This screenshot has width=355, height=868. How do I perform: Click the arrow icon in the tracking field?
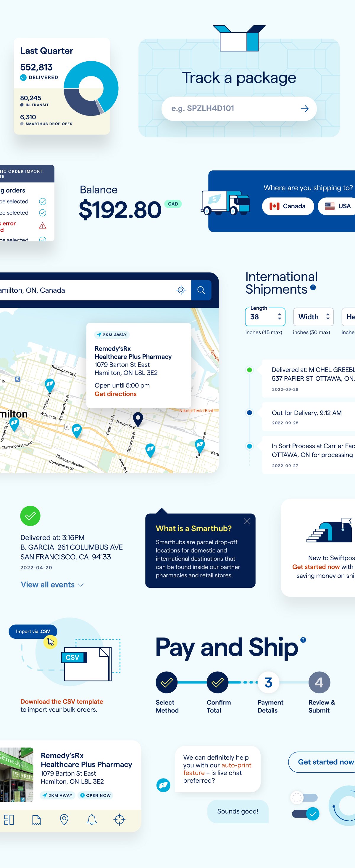click(304, 108)
